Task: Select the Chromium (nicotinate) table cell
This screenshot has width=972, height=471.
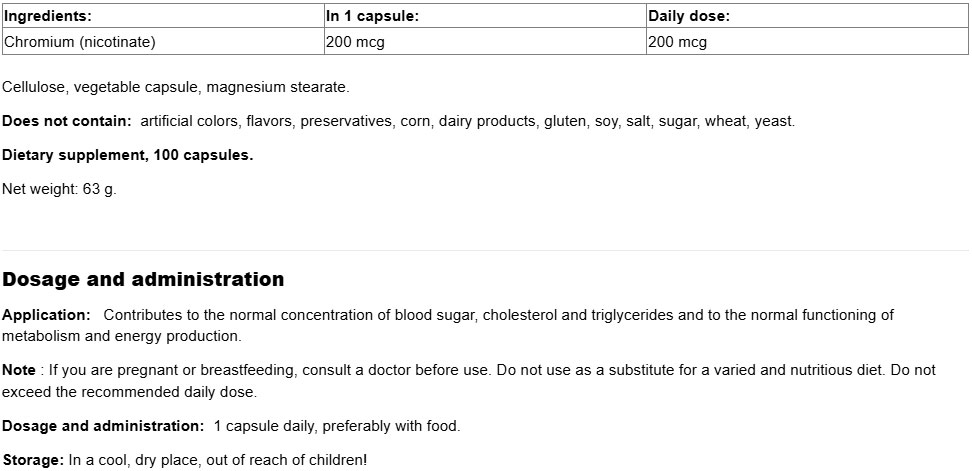Action: click(x=80, y=42)
